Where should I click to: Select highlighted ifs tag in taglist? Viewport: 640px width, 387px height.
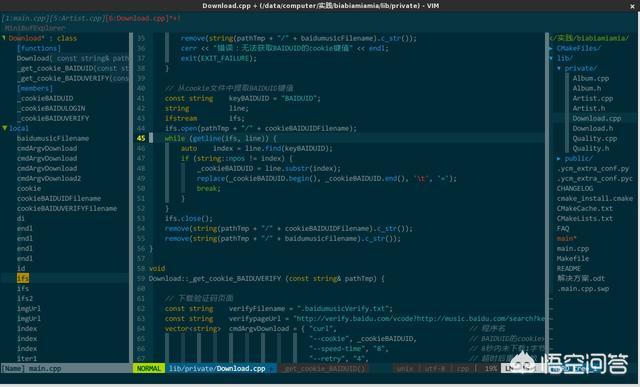(x=23, y=278)
